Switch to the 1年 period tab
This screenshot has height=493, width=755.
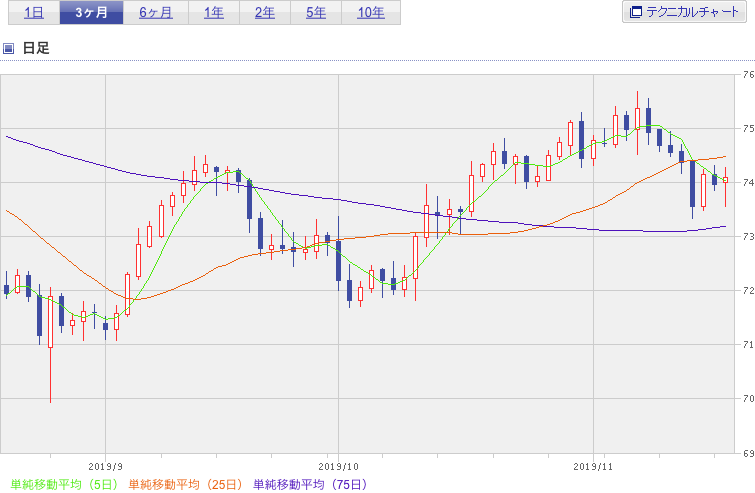tap(214, 13)
